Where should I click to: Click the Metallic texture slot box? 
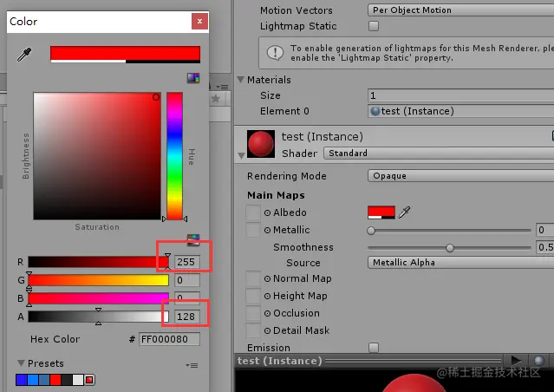pyautogui.click(x=253, y=230)
